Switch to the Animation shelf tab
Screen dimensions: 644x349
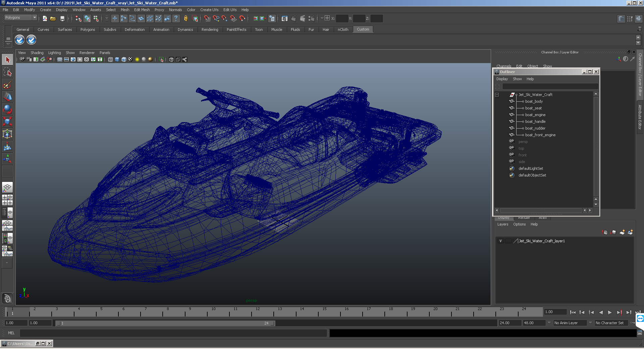coord(161,30)
